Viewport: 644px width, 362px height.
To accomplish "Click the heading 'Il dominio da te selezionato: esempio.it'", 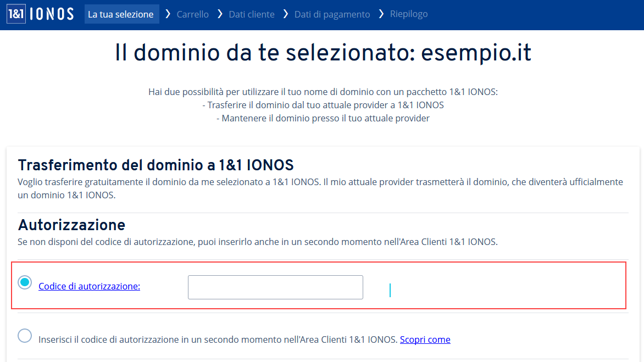I will point(323,53).
